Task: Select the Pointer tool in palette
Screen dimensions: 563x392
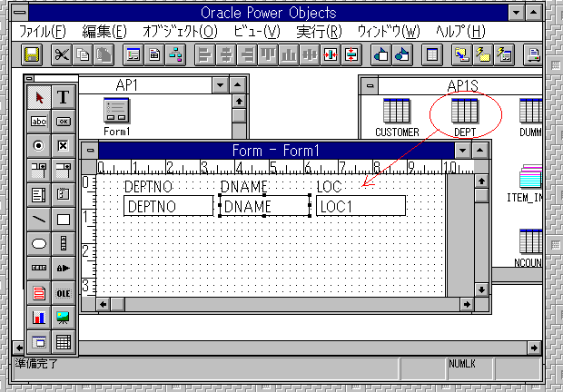Action: tap(39, 97)
